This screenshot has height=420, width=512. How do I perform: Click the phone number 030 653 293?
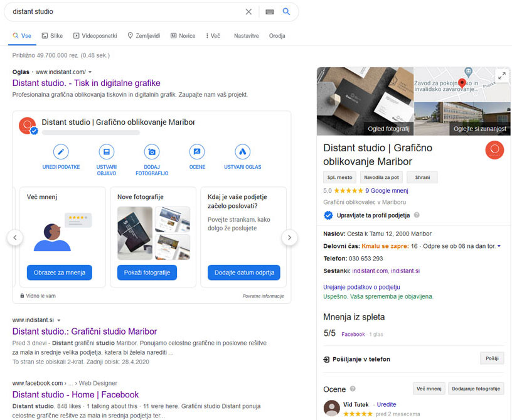[x=366, y=259]
